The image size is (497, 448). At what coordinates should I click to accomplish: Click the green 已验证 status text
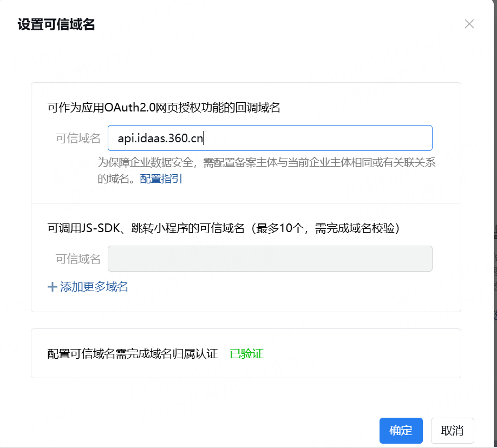[x=246, y=354]
